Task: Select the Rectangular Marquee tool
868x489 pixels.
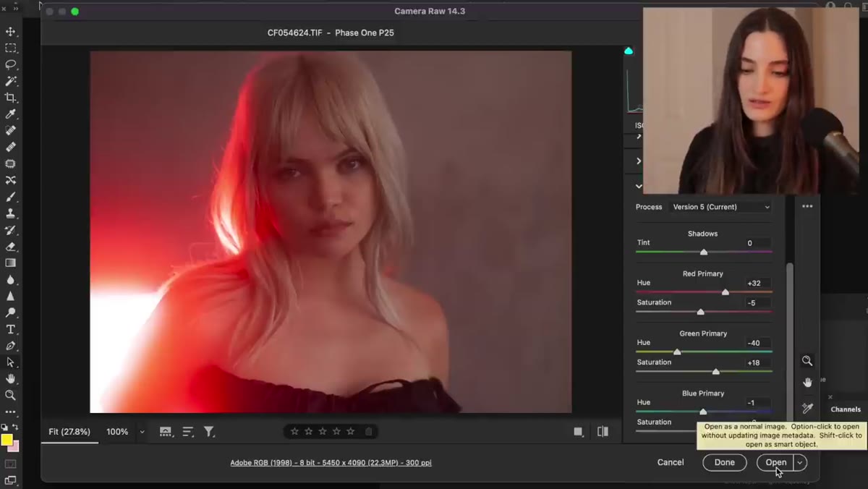Action: point(11,48)
